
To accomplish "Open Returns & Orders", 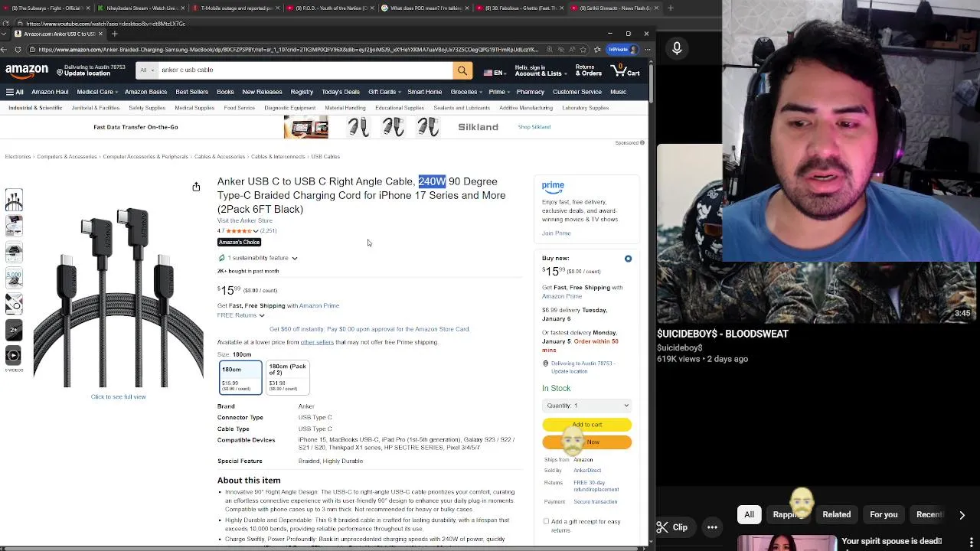I will point(588,70).
